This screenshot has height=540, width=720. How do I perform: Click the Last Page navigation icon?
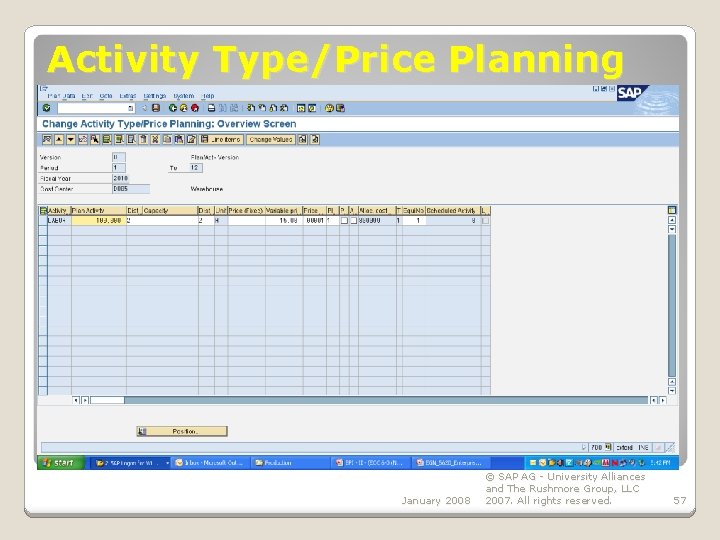284,108
